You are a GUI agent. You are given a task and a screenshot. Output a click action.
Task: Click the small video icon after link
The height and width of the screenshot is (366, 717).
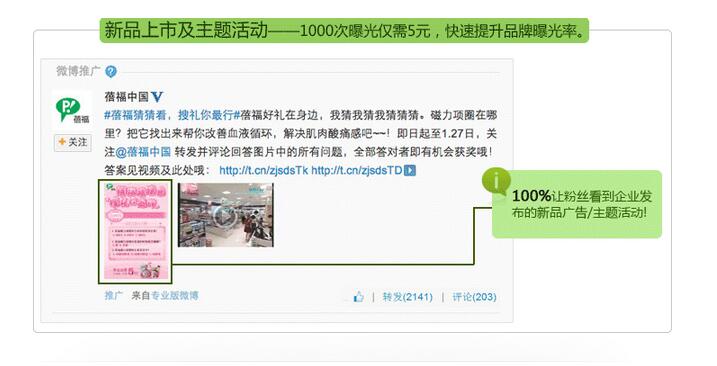coord(410,171)
